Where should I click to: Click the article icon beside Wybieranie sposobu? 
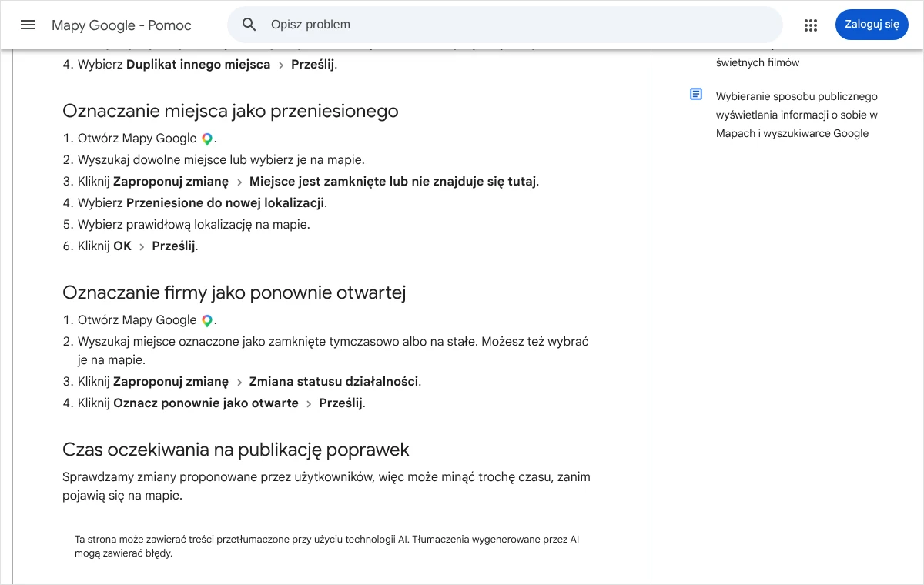click(x=696, y=95)
